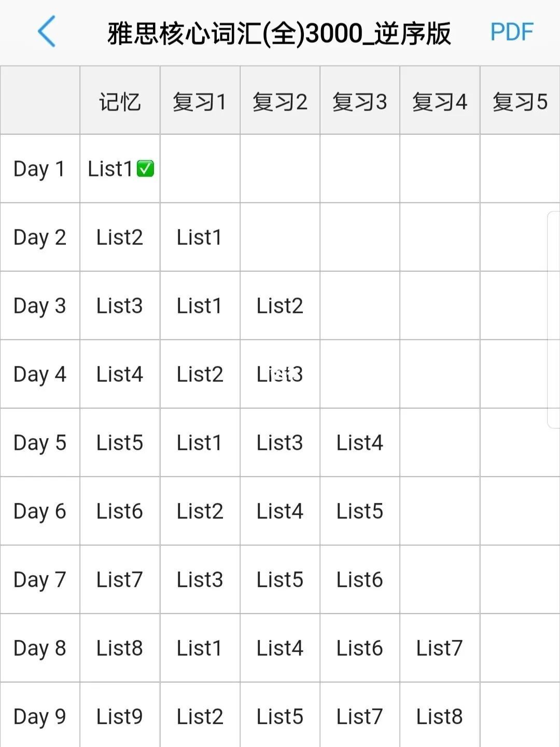
Task: Open List2 in Day 2 记忆 cell
Action: tap(120, 237)
